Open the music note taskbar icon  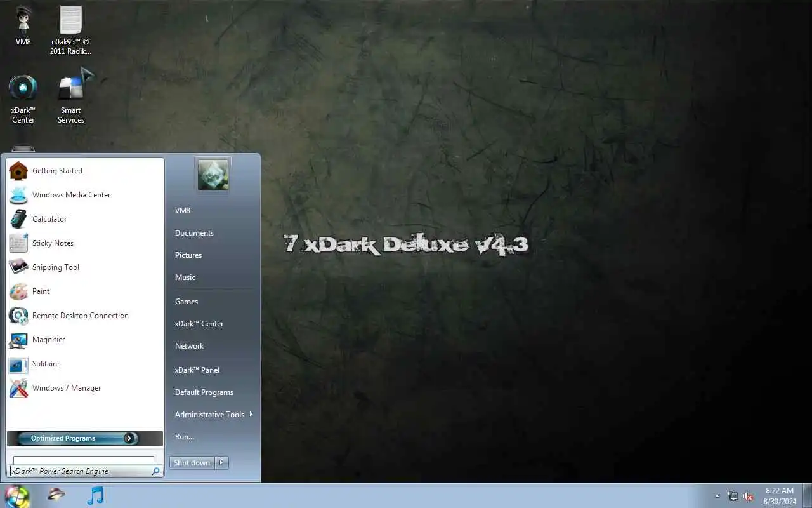coord(96,495)
